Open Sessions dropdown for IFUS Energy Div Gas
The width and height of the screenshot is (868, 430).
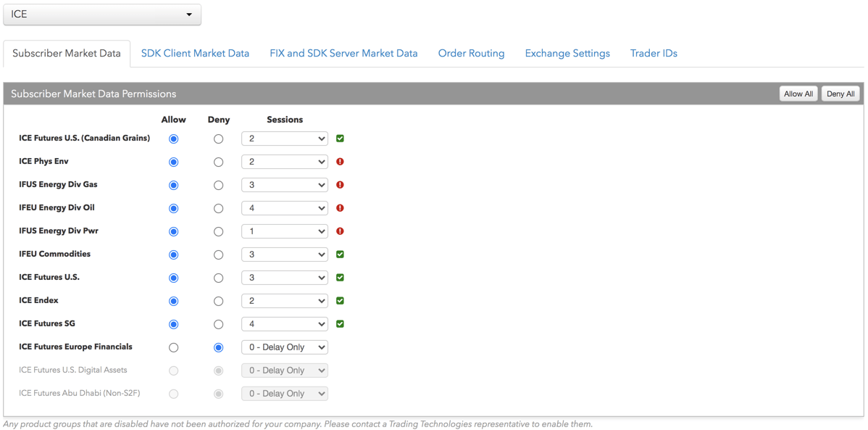[285, 184]
